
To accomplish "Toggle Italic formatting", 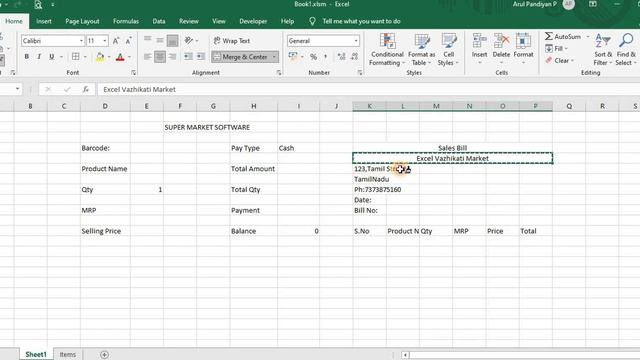I will click(x=39, y=57).
